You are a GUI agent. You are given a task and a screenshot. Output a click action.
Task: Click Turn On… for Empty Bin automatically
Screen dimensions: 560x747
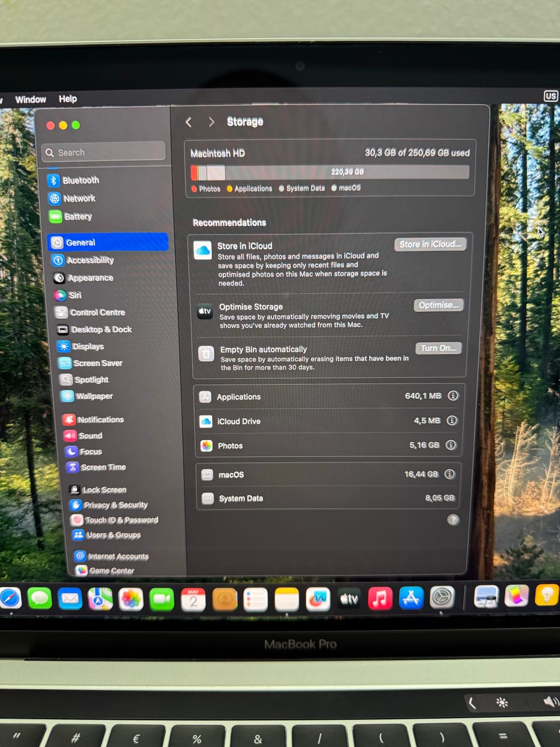[x=439, y=348]
